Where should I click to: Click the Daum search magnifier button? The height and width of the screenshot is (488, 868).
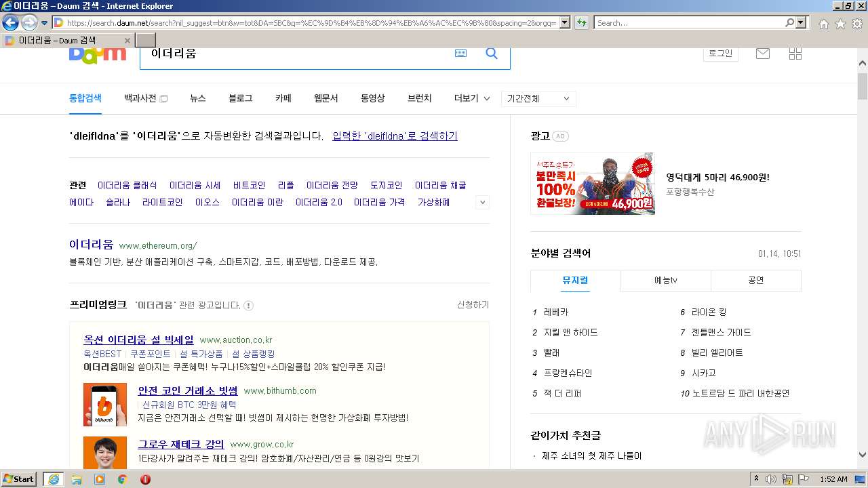492,54
